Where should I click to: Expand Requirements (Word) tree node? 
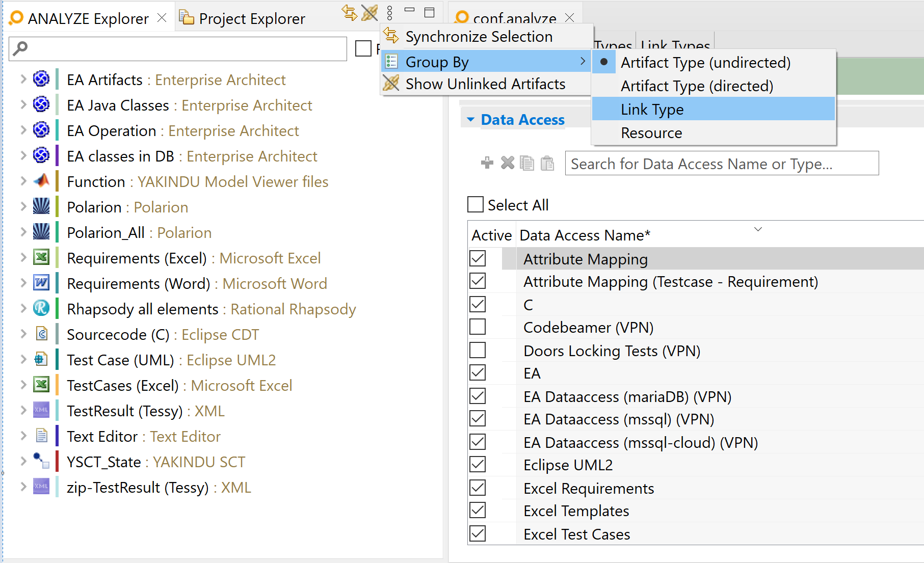coord(23,283)
